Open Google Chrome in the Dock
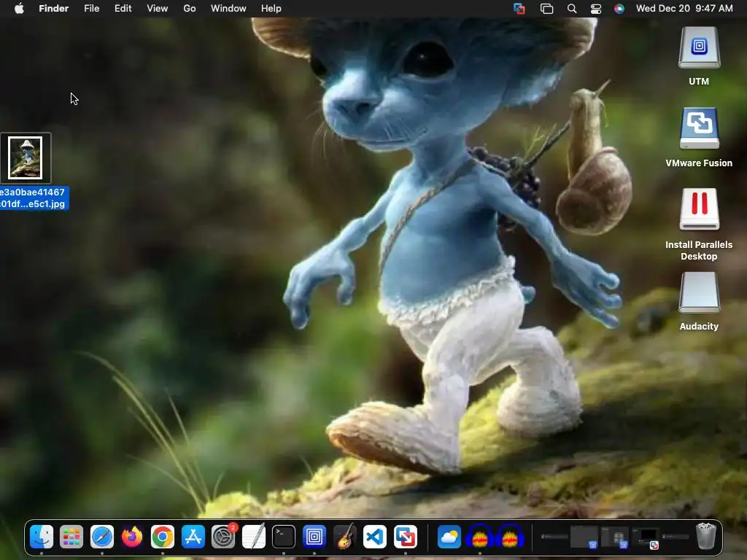Image resolution: width=747 pixels, height=560 pixels. (x=163, y=537)
